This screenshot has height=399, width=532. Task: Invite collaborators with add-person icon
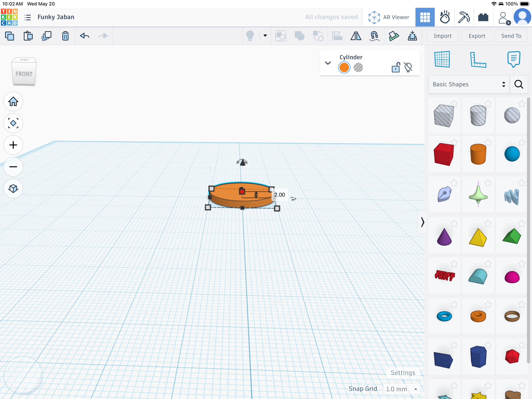504,18
